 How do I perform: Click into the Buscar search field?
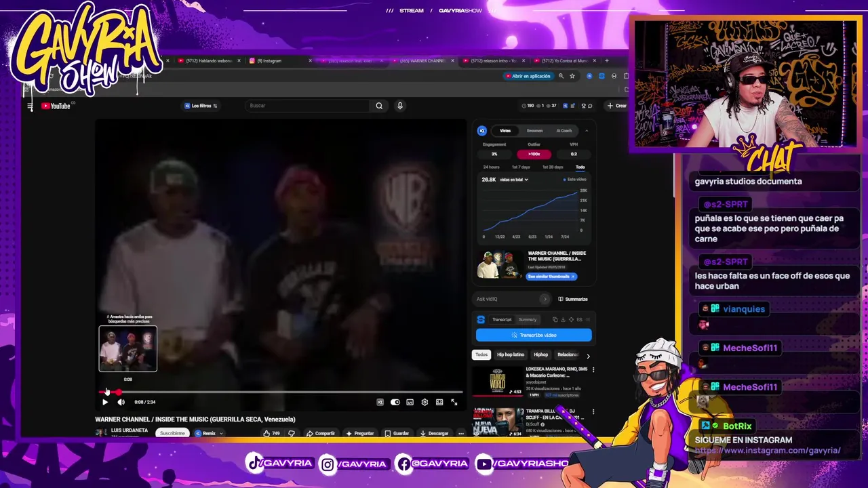click(309, 106)
